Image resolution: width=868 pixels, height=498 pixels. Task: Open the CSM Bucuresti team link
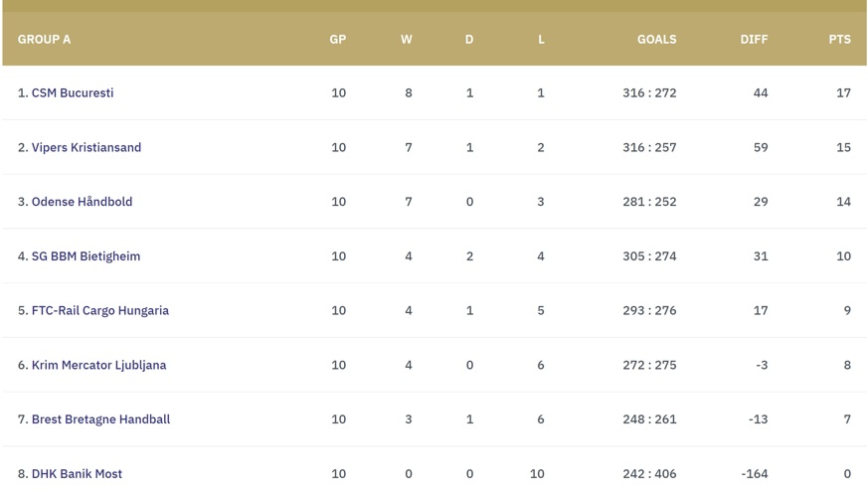72,93
